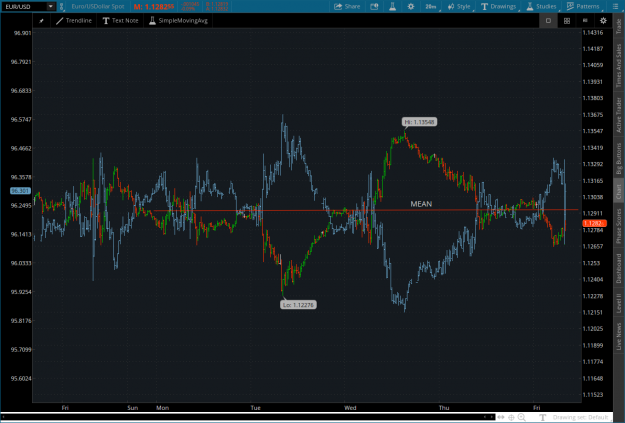Click the 95.6024 value on the left axis
The image size is (625, 423).
[x=21, y=378]
